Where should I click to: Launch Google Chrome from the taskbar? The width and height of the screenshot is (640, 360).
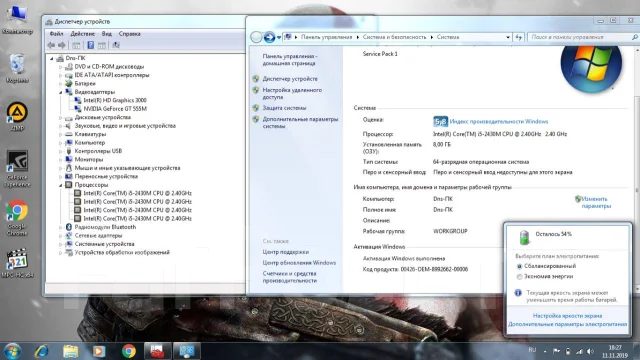tap(129, 351)
